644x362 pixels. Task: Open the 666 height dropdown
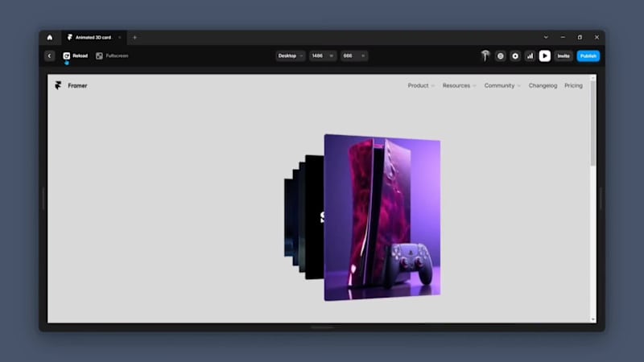353,56
